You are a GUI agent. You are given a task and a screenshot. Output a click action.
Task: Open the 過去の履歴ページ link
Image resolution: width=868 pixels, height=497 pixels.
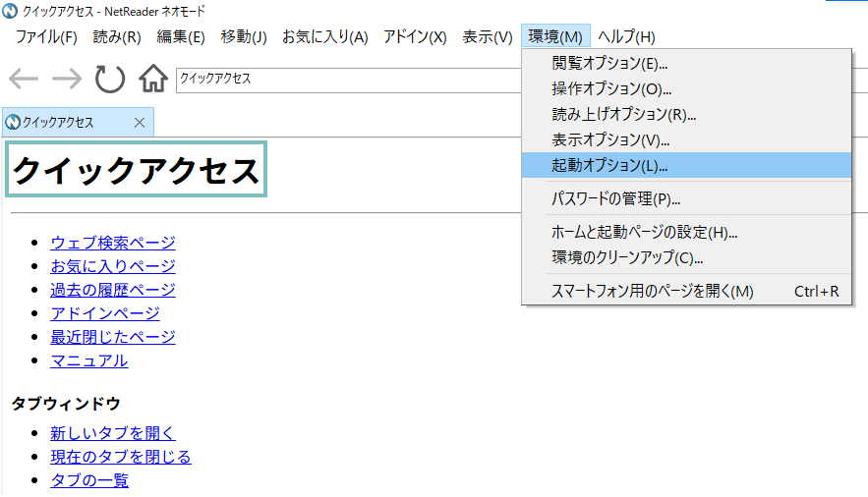pyautogui.click(x=113, y=290)
